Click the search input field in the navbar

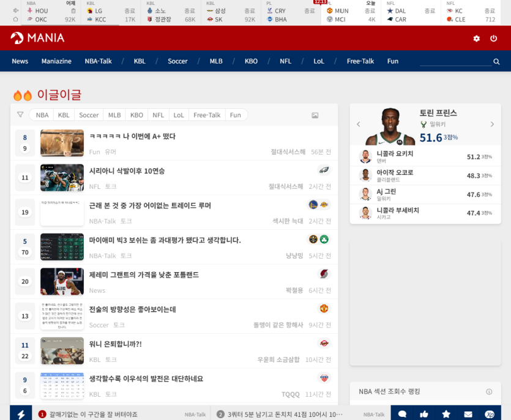(455, 61)
